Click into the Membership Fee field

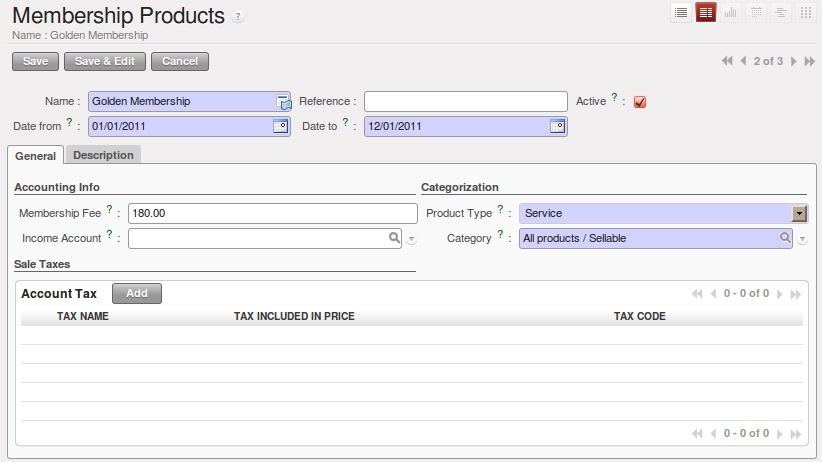pyautogui.click(x=273, y=213)
